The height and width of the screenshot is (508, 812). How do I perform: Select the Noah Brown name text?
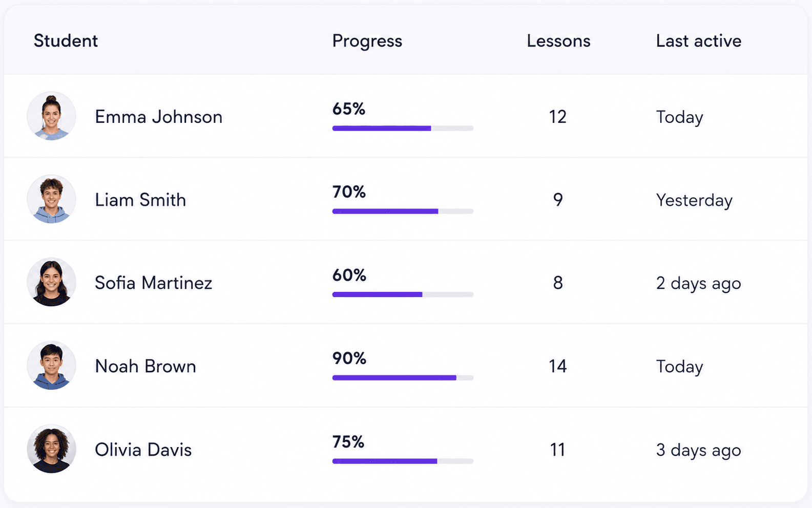point(145,366)
